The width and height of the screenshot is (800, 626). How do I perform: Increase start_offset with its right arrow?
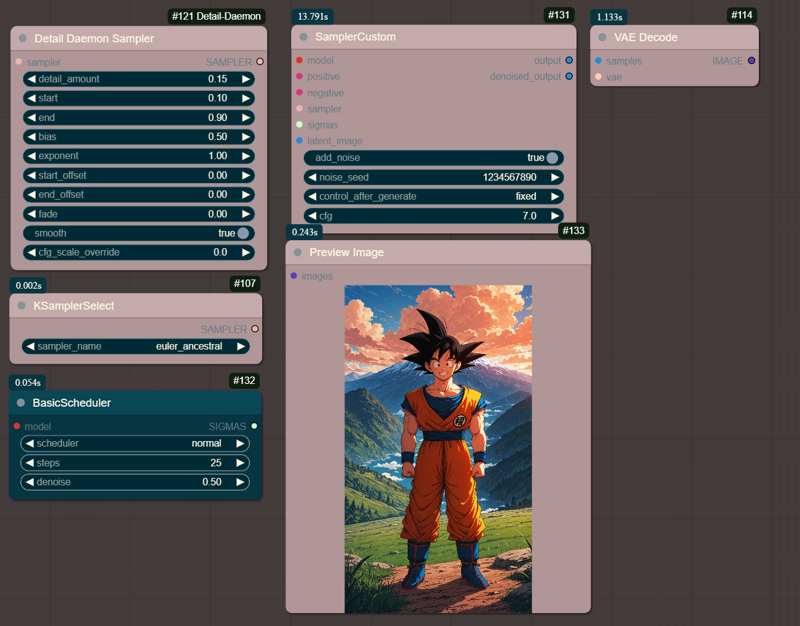click(246, 176)
